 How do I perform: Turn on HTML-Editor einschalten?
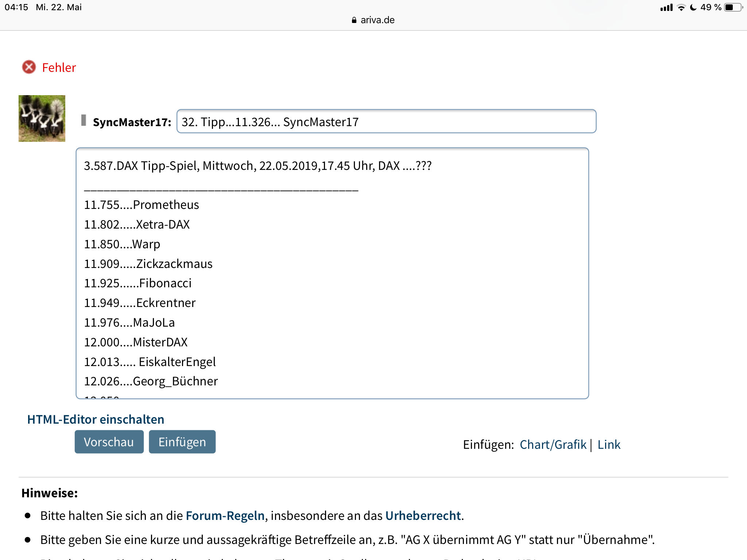click(96, 419)
